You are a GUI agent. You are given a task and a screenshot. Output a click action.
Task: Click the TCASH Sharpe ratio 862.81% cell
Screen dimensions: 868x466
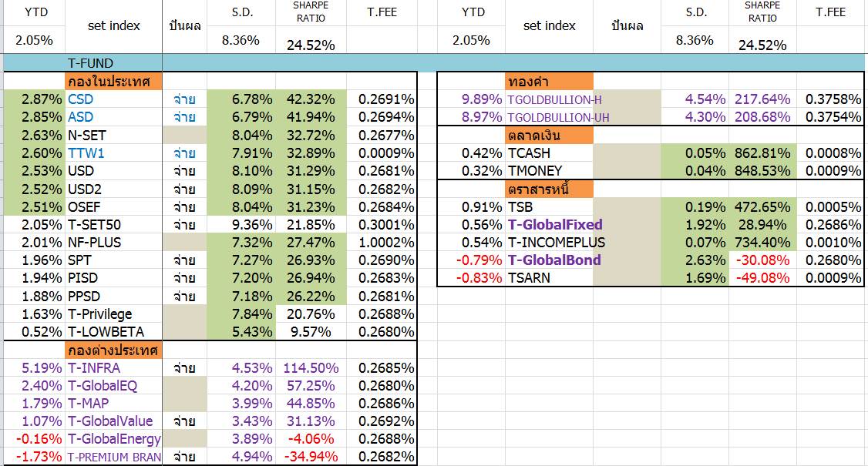(763, 153)
